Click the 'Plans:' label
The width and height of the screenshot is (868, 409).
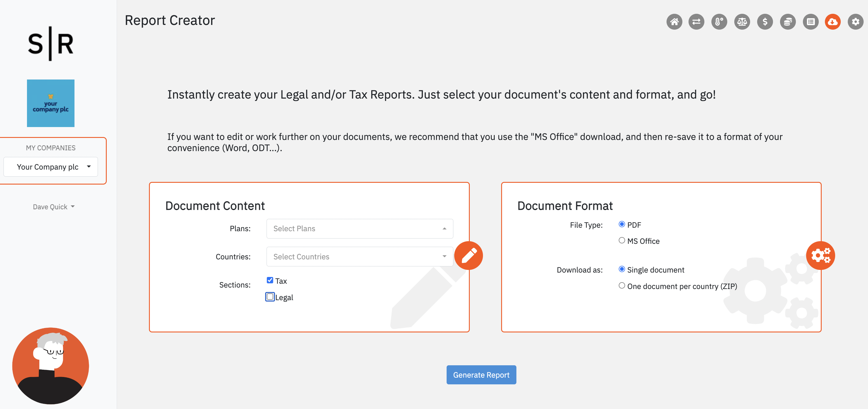240,229
